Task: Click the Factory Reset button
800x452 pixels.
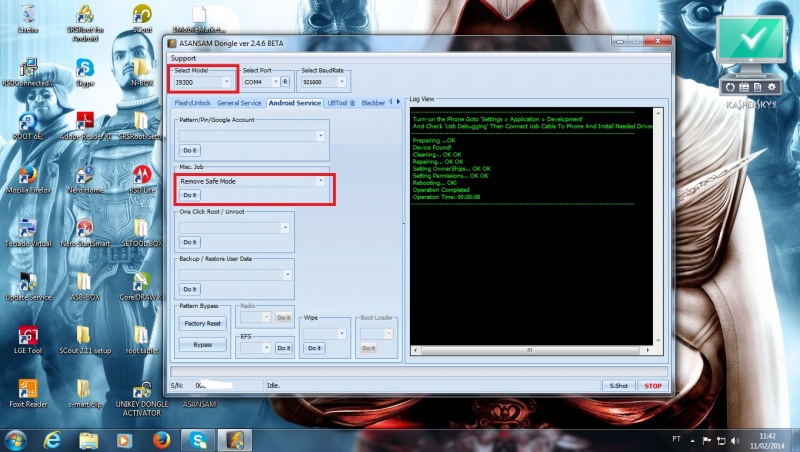Action: point(203,323)
